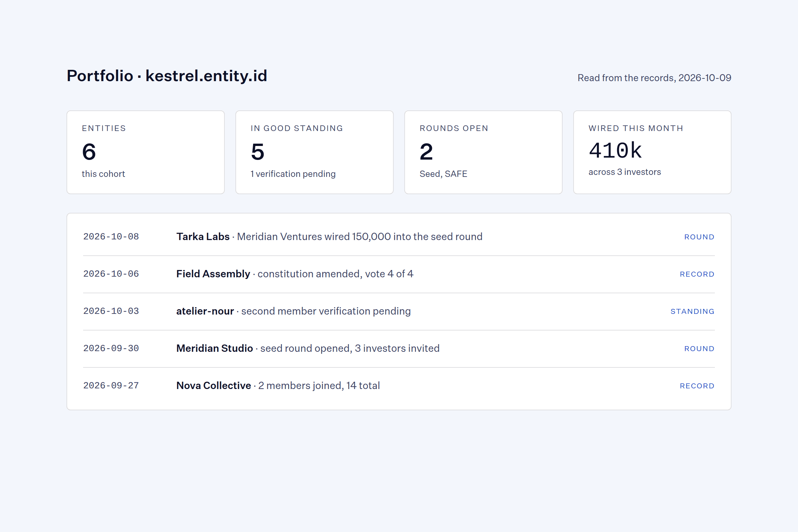Click STANDING tag on atelier-nour row

tap(693, 312)
